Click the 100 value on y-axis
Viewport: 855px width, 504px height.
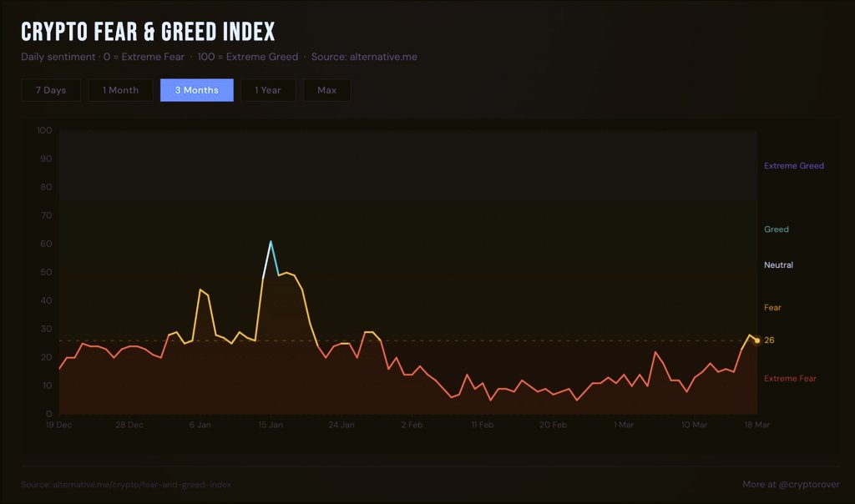click(x=45, y=130)
